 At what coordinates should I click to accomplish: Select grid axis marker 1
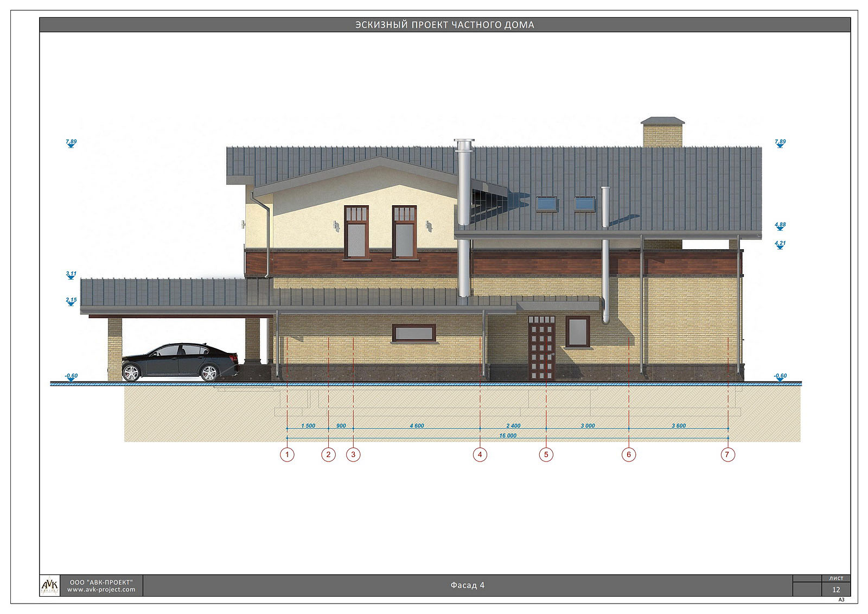tap(287, 454)
